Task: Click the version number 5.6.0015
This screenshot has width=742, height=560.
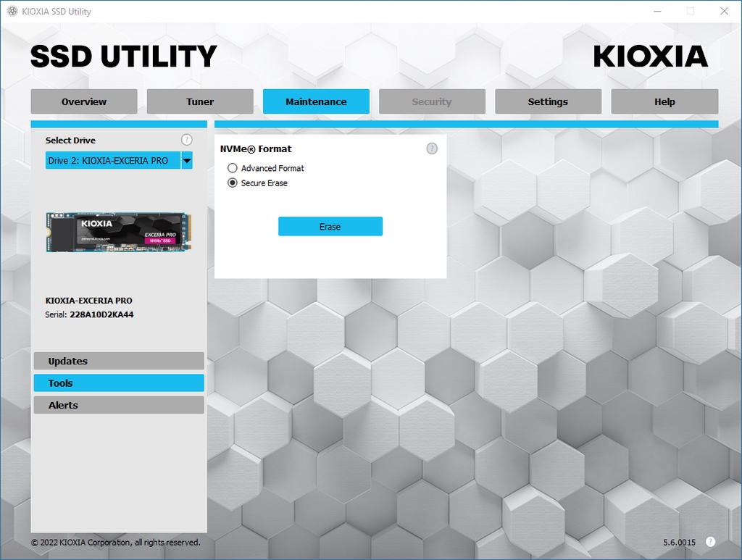Action: [x=679, y=543]
